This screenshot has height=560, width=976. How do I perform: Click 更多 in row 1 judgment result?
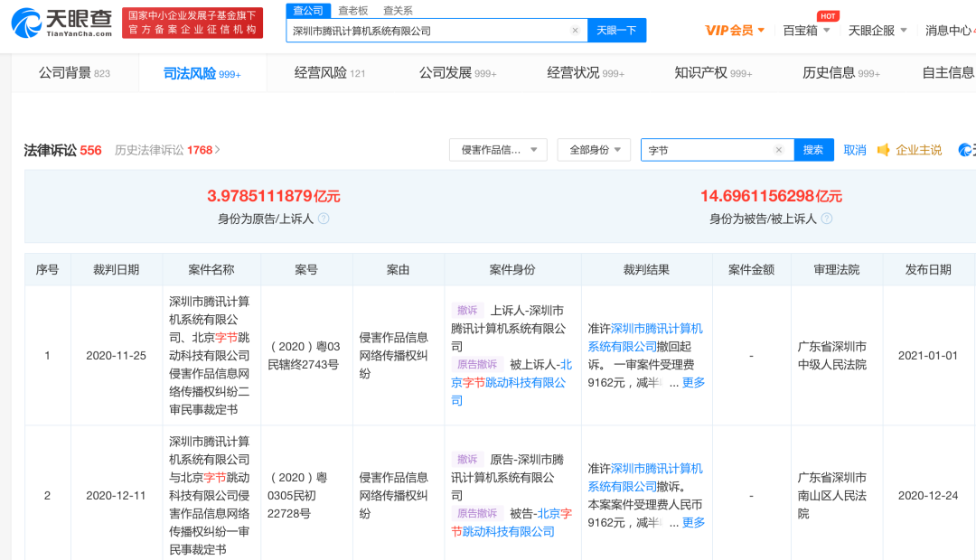(693, 382)
